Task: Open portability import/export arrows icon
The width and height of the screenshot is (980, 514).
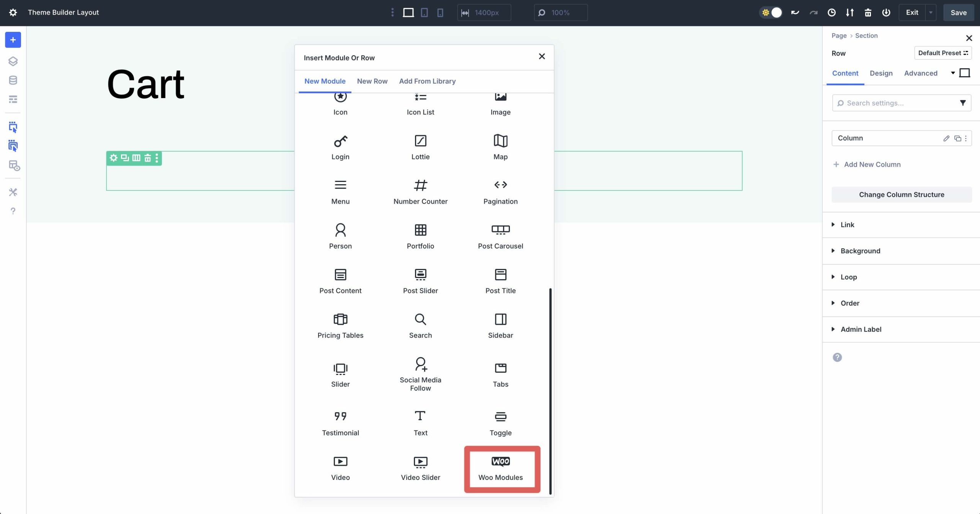Action: [x=849, y=12]
